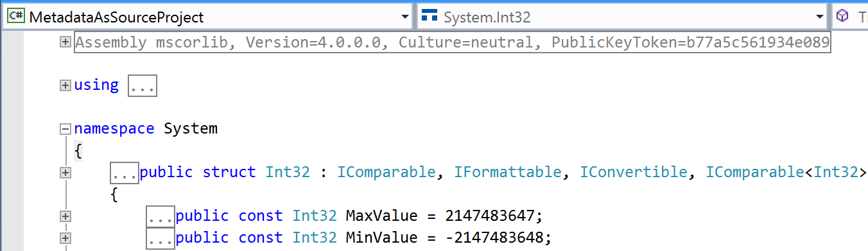Expand the Assembly mscorlib comment region

64,42
